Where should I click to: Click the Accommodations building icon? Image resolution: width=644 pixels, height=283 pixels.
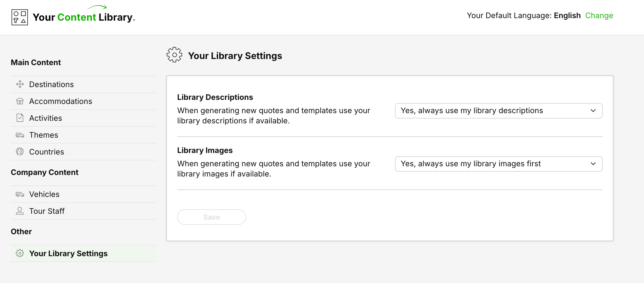tap(20, 101)
